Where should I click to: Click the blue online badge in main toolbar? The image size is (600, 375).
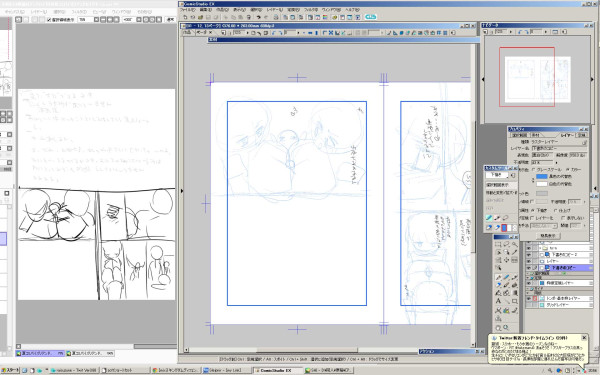pos(370,17)
